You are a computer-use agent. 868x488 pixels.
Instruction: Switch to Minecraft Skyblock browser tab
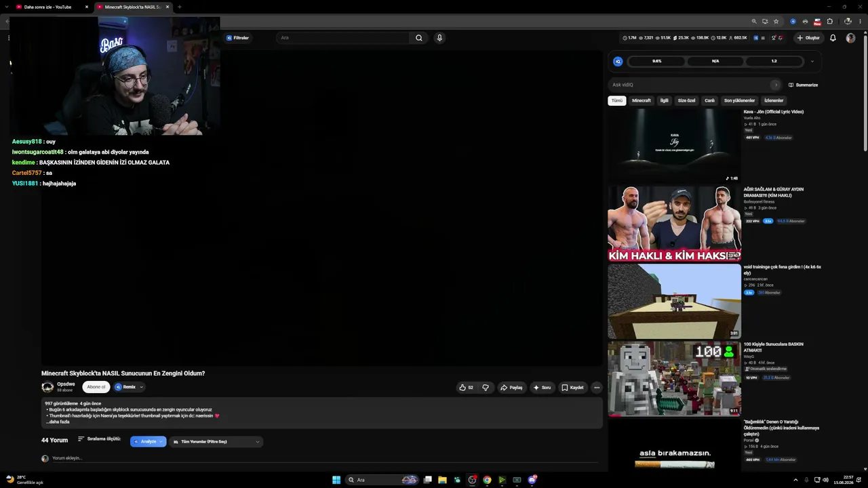(x=133, y=7)
